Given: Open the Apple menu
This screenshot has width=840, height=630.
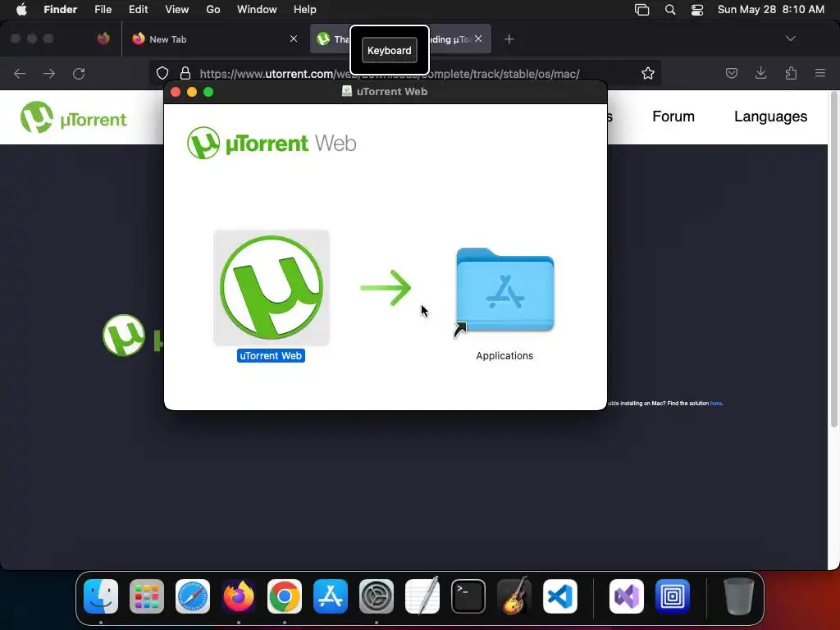Looking at the screenshot, I should [21, 10].
